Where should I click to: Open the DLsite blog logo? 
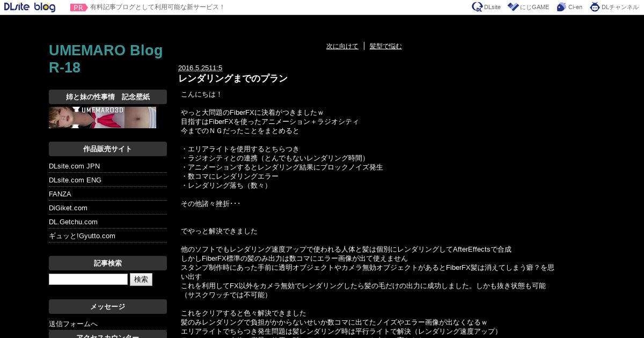(x=30, y=7)
